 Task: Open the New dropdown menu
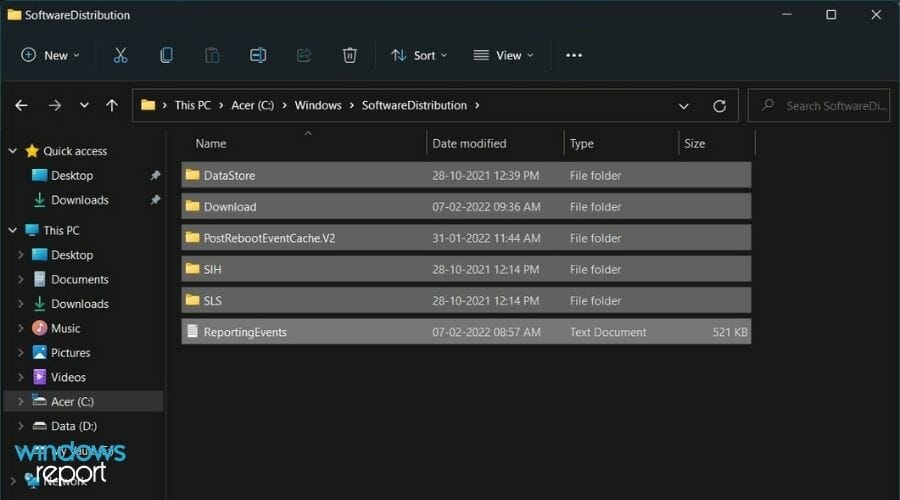pyautogui.click(x=51, y=55)
